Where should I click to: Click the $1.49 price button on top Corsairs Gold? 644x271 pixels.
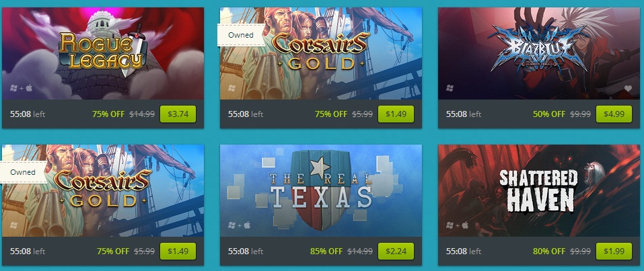click(x=396, y=114)
